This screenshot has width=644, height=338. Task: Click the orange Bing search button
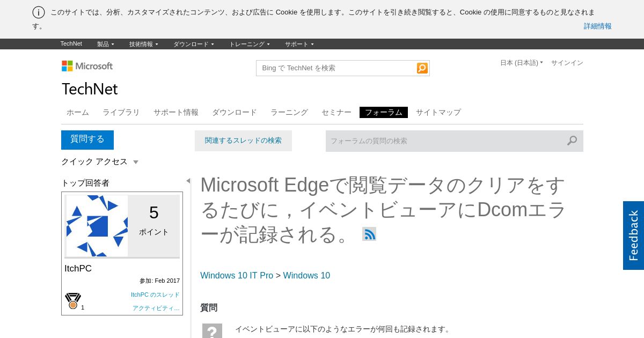422,68
